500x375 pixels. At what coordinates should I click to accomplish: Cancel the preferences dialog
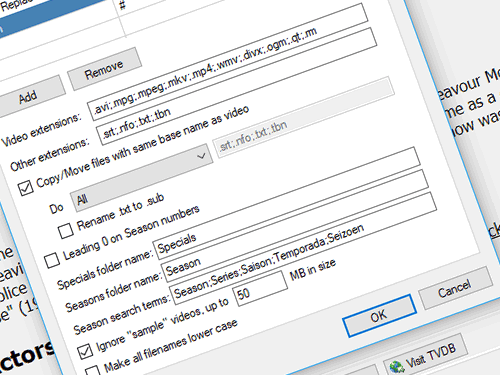pos(455,288)
